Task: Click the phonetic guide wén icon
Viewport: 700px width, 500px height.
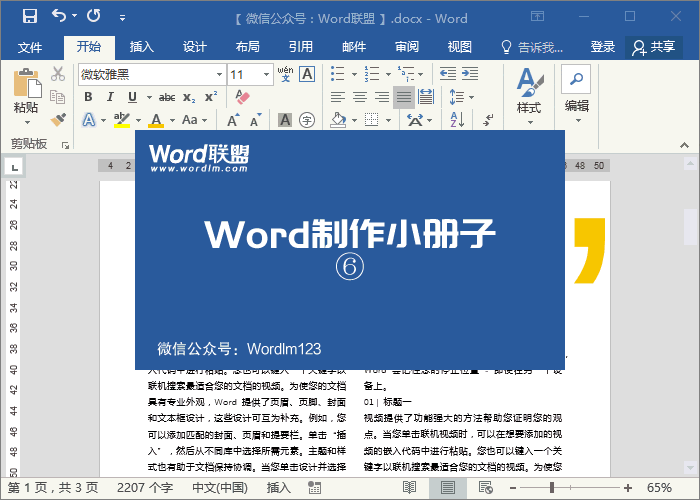Action: (x=285, y=74)
